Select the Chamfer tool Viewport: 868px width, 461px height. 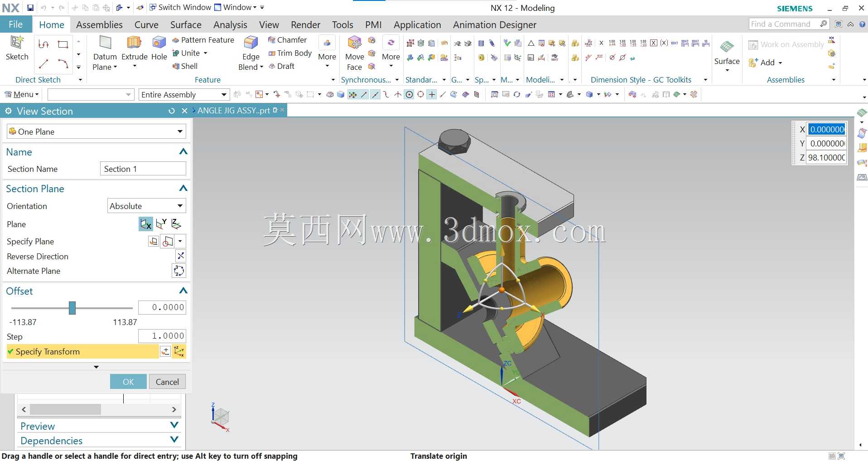pyautogui.click(x=287, y=40)
